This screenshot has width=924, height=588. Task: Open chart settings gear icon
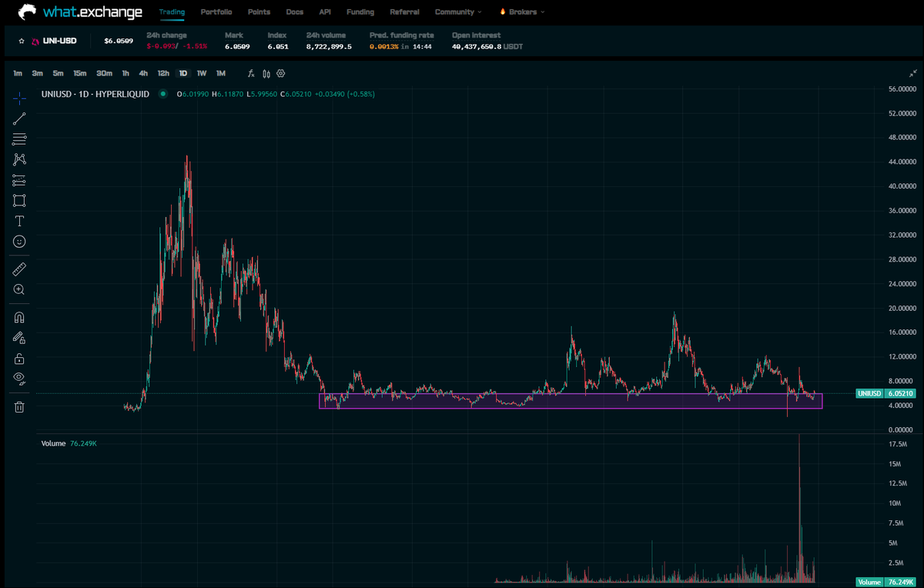pyautogui.click(x=281, y=74)
